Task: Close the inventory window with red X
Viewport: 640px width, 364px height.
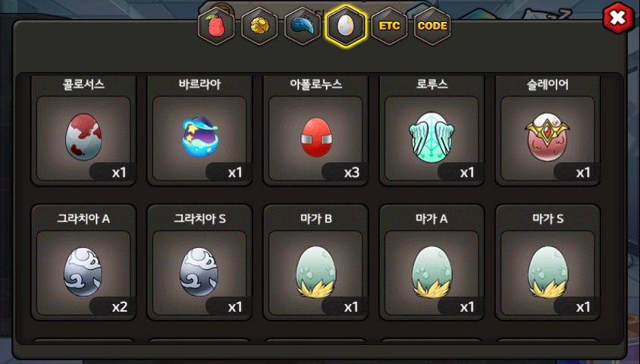Action: pos(618,18)
